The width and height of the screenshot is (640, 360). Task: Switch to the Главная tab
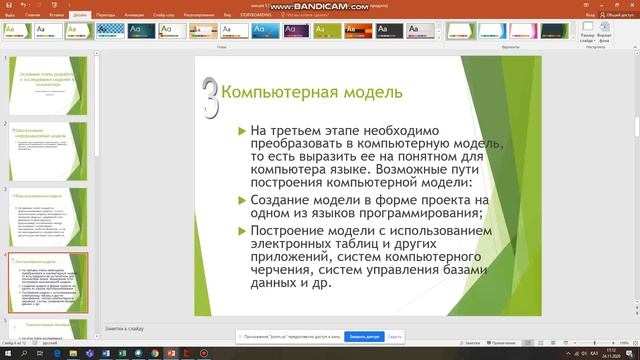(33, 15)
